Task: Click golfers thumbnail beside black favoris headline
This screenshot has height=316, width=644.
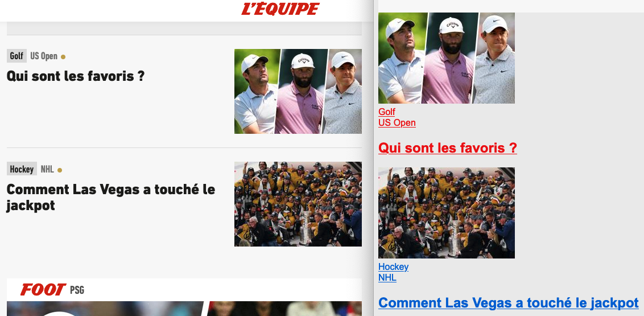Action: 298,91
